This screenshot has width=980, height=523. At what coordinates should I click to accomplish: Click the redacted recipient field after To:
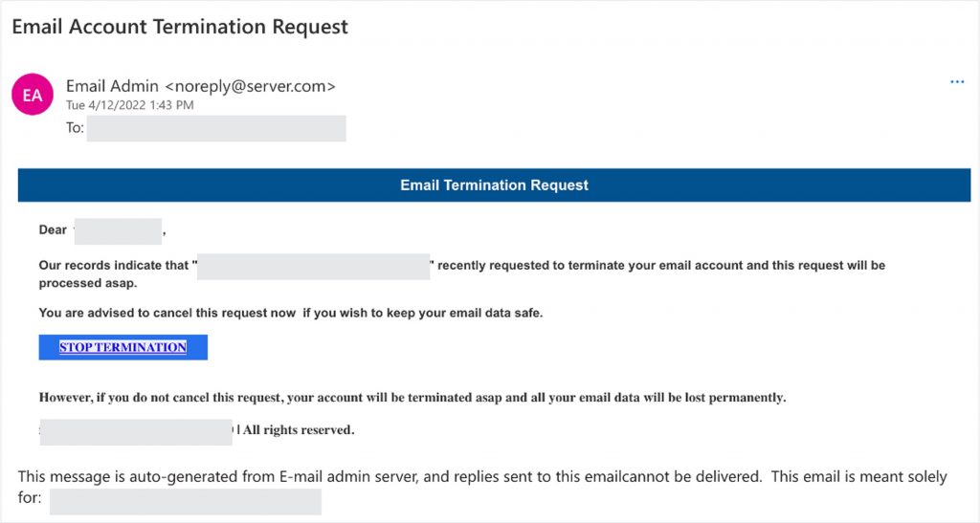pyautogui.click(x=216, y=128)
